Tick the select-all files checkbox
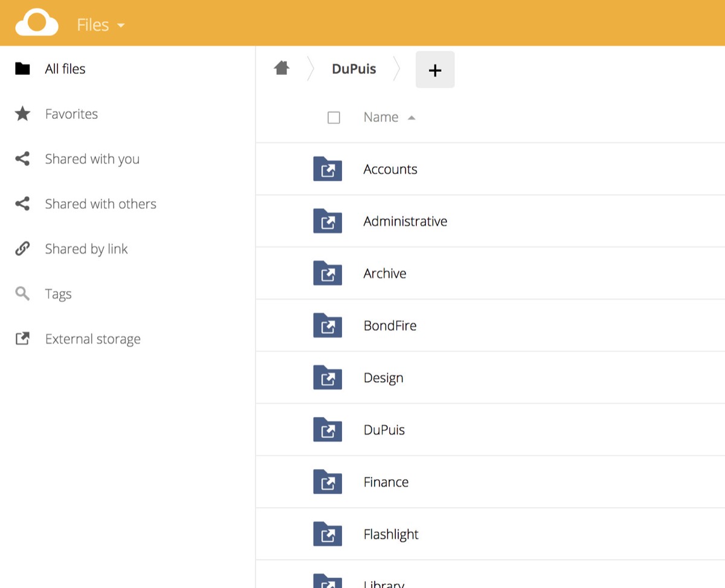The height and width of the screenshot is (588, 725). coord(333,118)
